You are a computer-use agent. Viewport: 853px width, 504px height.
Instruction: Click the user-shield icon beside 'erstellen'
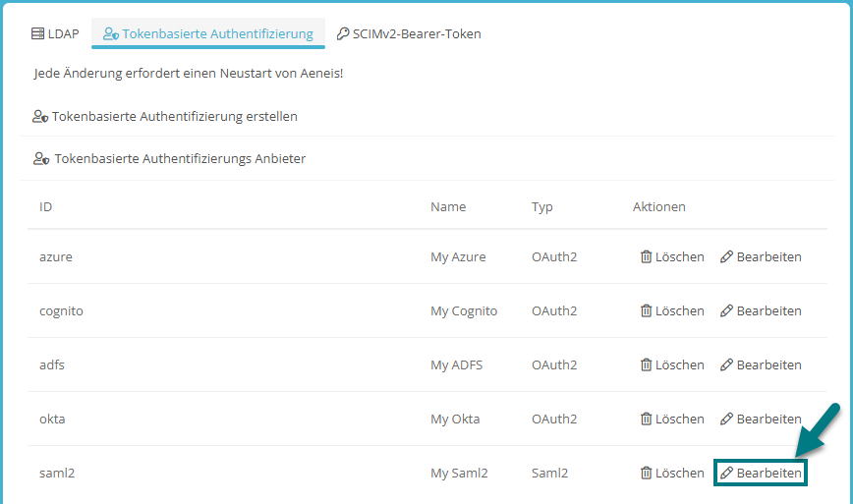click(x=40, y=116)
